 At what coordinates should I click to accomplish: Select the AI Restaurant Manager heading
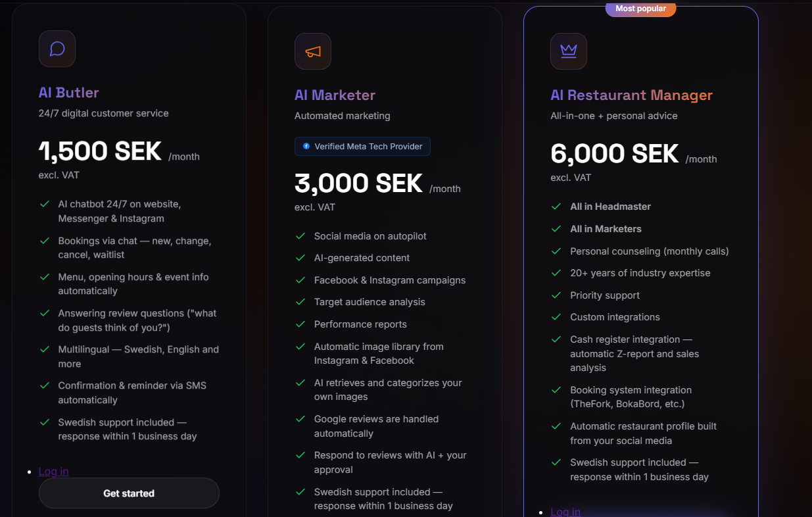point(631,95)
